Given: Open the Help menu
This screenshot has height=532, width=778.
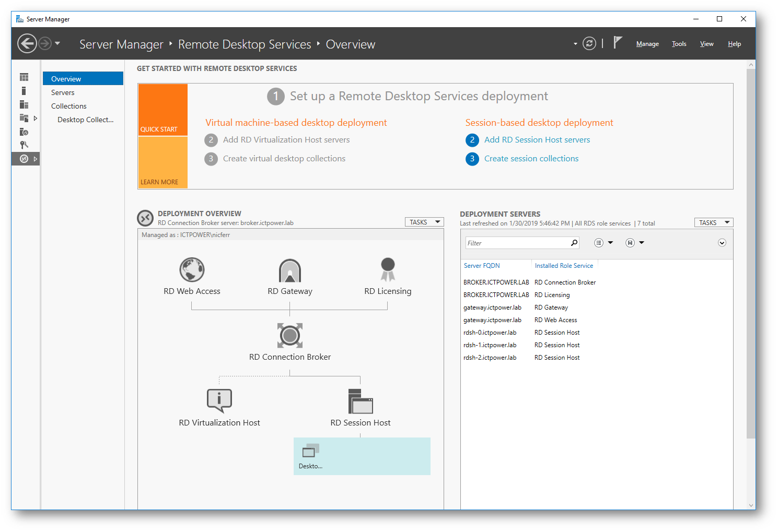Looking at the screenshot, I should [734, 44].
